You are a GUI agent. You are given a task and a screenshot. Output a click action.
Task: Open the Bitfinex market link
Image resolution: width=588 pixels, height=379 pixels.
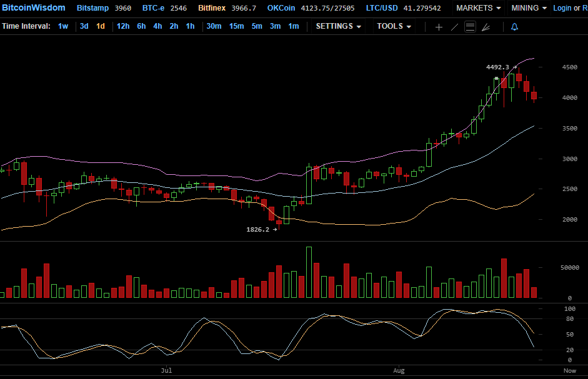pyautogui.click(x=212, y=8)
